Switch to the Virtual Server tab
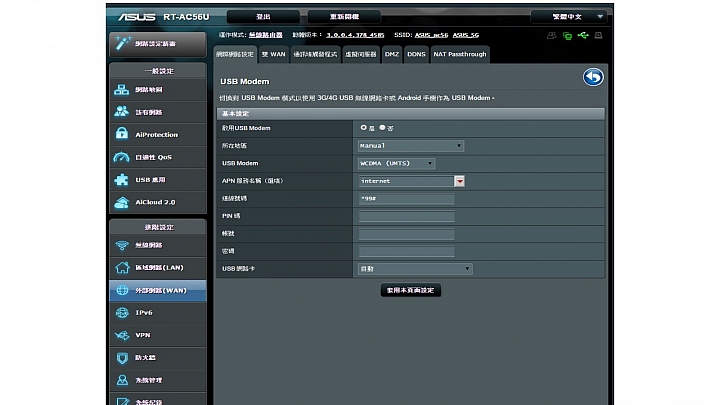This screenshot has height=405, width=720. click(361, 54)
